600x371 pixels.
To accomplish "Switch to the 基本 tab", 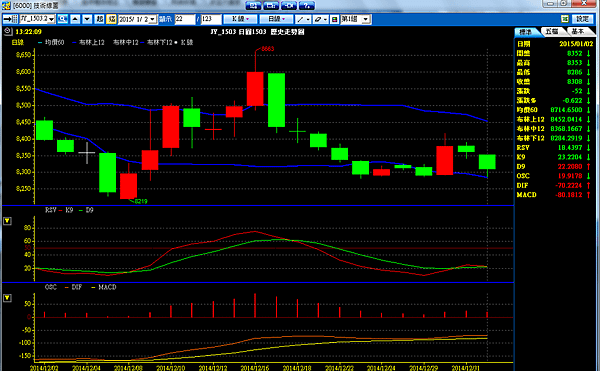I will coord(578,32).
